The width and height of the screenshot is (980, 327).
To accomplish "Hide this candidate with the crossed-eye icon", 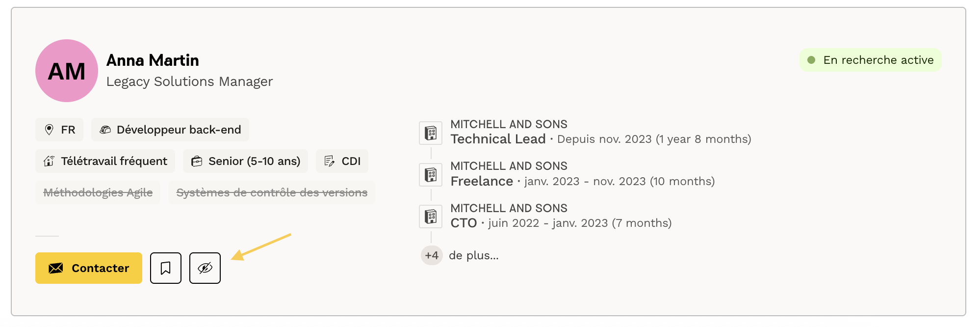I will point(205,268).
